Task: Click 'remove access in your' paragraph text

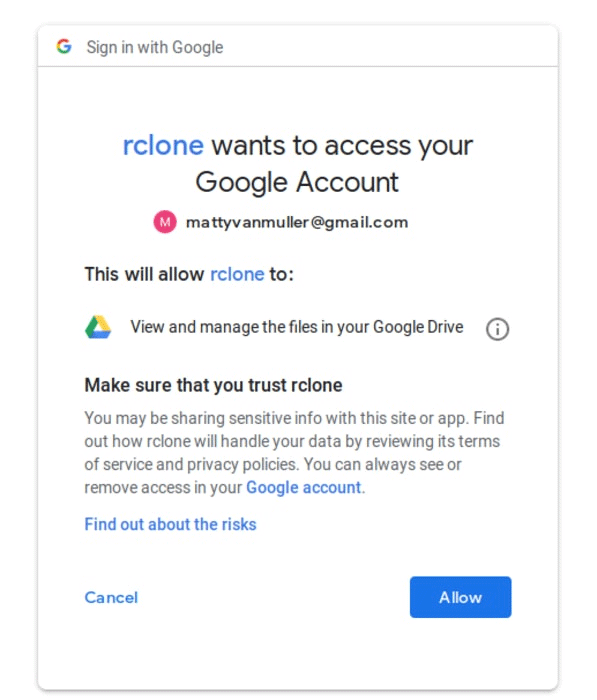Action: point(163,488)
